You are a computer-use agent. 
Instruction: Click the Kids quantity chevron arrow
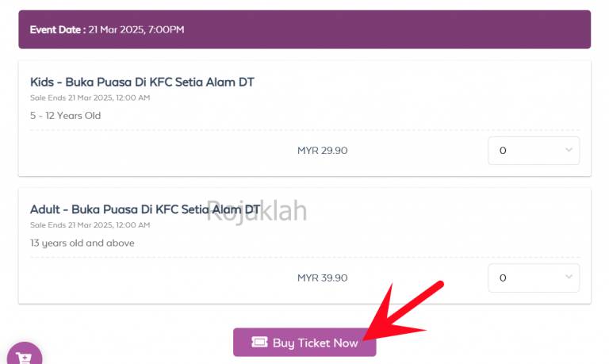[569, 150]
